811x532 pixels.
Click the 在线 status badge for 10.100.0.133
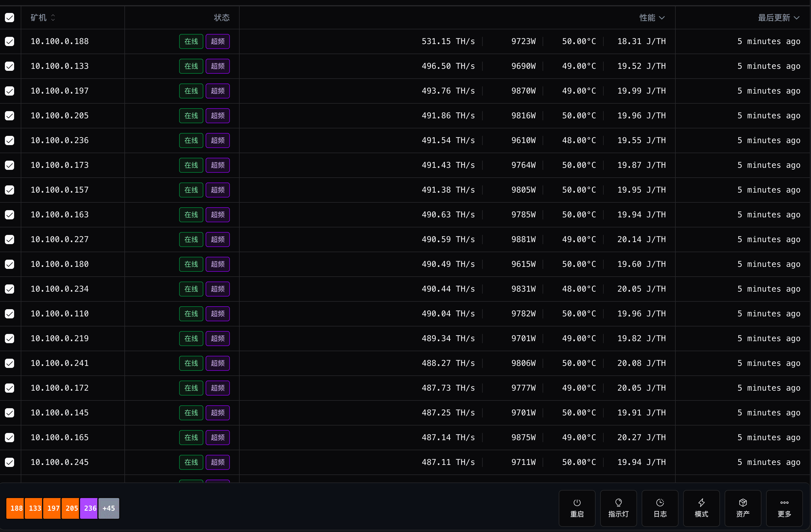pyautogui.click(x=191, y=66)
